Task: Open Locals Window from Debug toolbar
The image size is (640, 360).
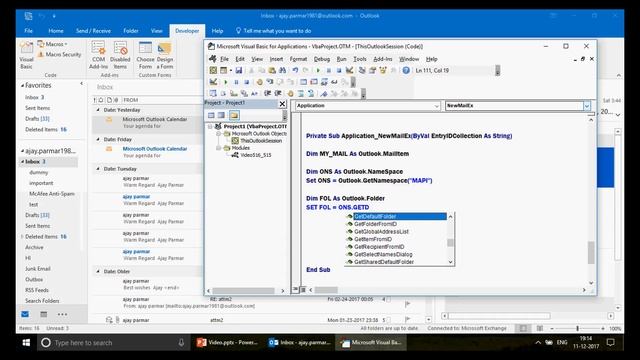Action: [x=303, y=82]
